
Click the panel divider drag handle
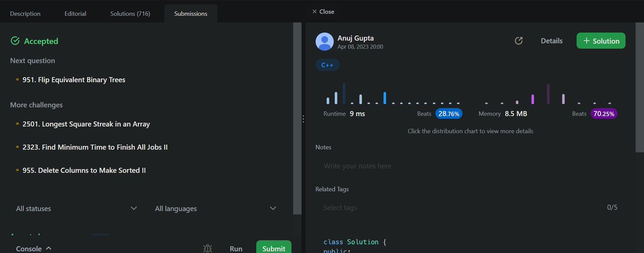(x=303, y=119)
